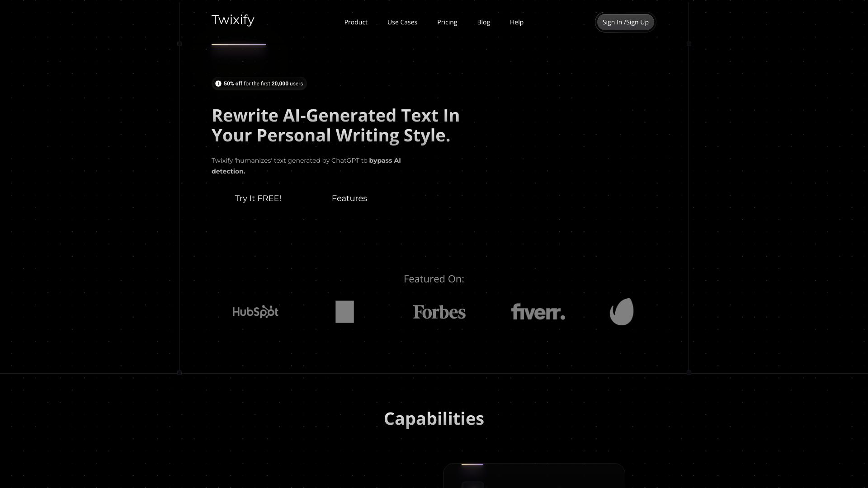The width and height of the screenshot is (868, 488).
Task: Toggle the Product navigation dropdown
Action: (x=356, y=22)
